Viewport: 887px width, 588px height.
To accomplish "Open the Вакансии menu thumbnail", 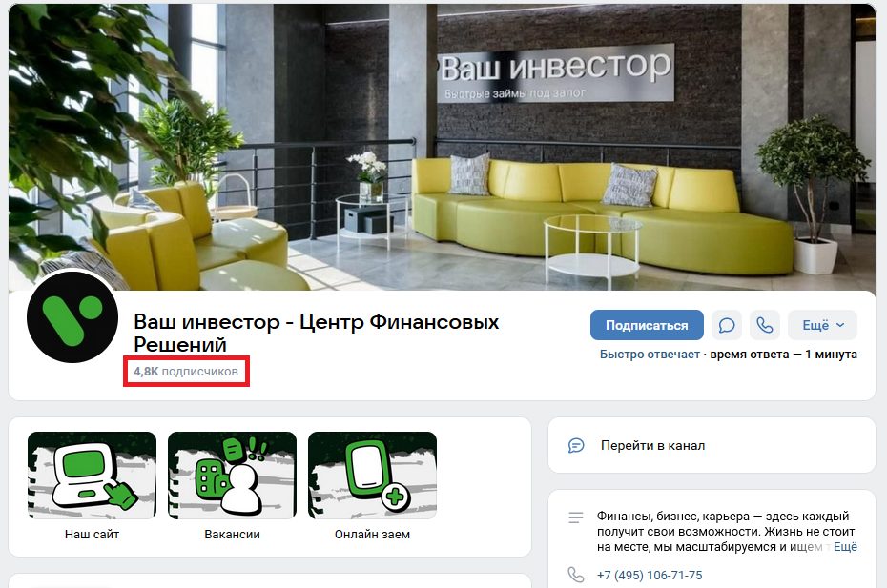I will [232, 475].
